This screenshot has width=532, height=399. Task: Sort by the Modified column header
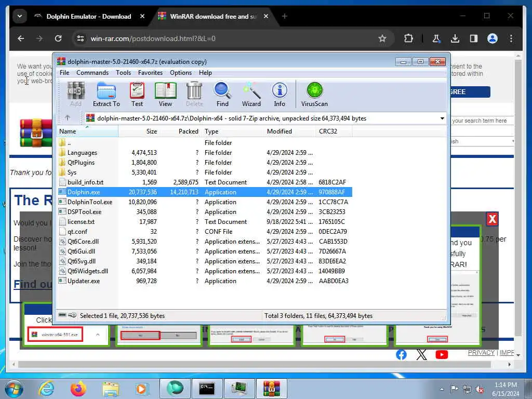click(290, 131)
